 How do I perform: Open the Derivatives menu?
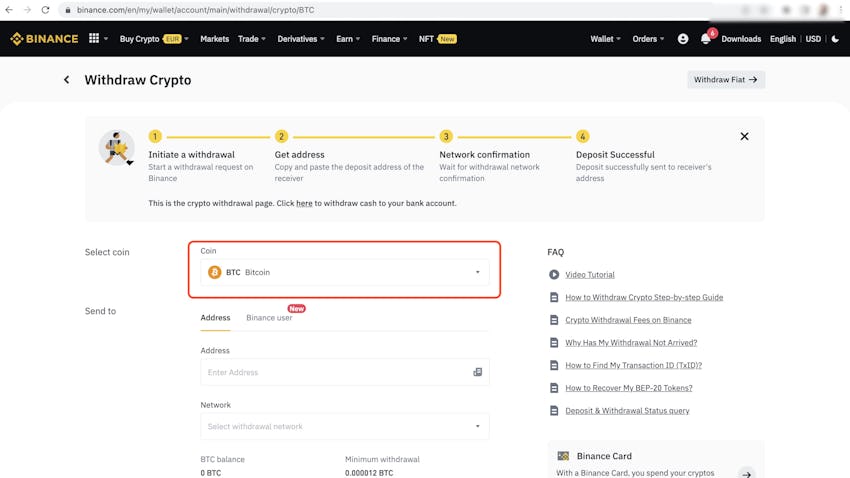pyautogui.click(x=301, y=39)
